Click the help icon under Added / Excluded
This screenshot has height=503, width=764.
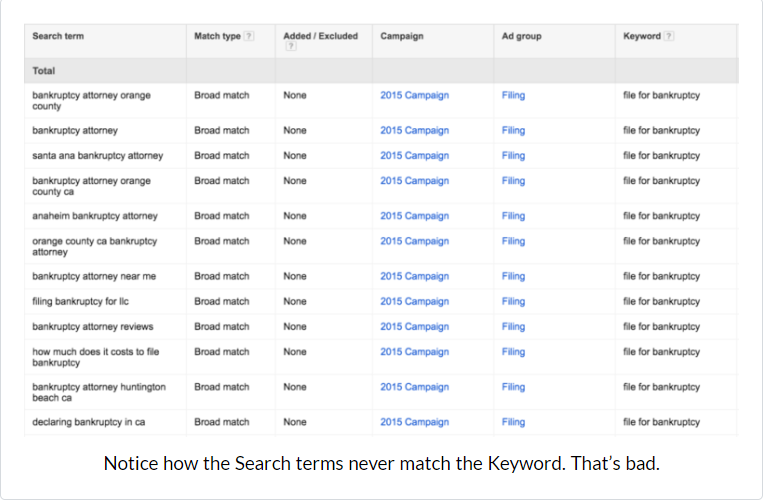point(289,46)
